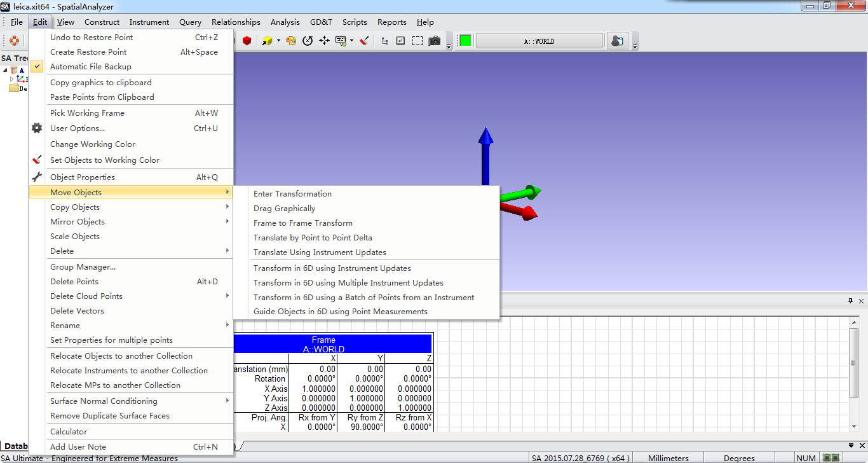
Task: Click the red cube icon in the toolbar
Action: (247, 41)
